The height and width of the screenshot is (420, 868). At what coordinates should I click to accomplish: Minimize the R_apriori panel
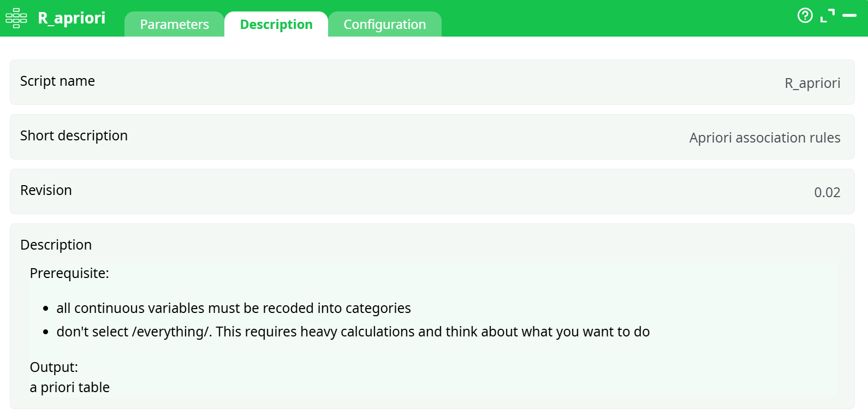849,16
